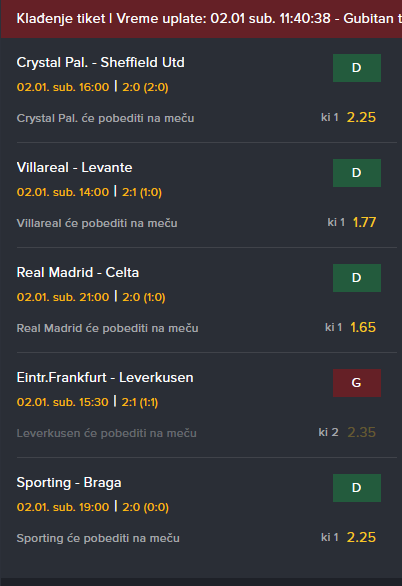The height and width of the screenshot is (586, 402).
Task: Click the 02.01. sub. 19:00 Sporting match time
Action: click(x=63, y=507)
